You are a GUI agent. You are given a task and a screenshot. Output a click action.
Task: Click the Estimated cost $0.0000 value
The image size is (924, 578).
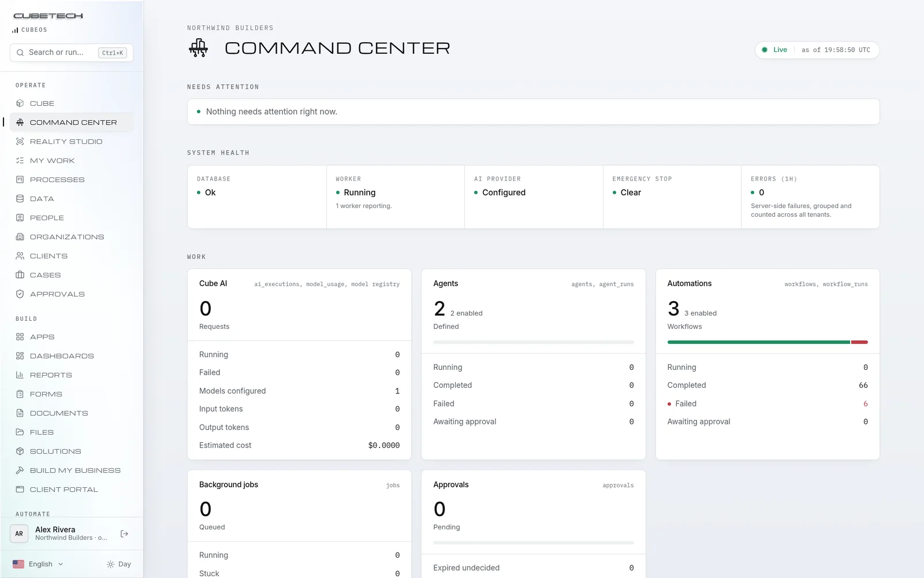pos(384,445)
